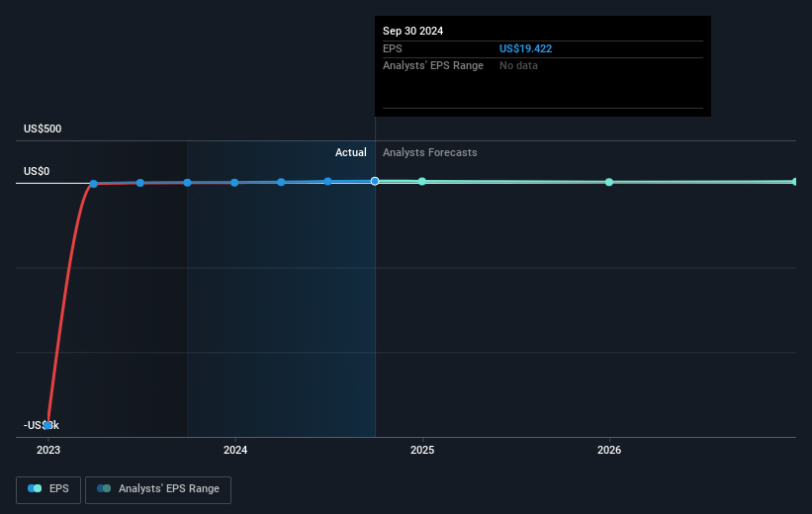Click the US$0 y-axis label
This screenshot has width=812, height=514.
tap(37, 171)
